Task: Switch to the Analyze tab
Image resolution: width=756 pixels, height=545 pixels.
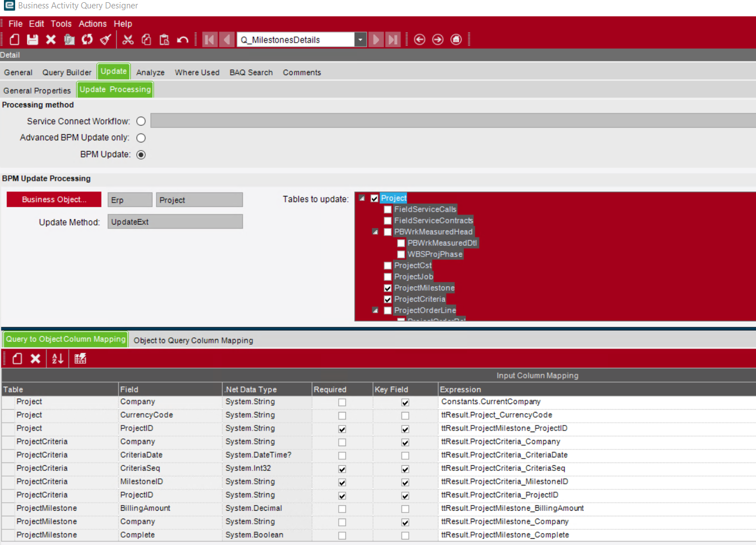Action: 150,72
